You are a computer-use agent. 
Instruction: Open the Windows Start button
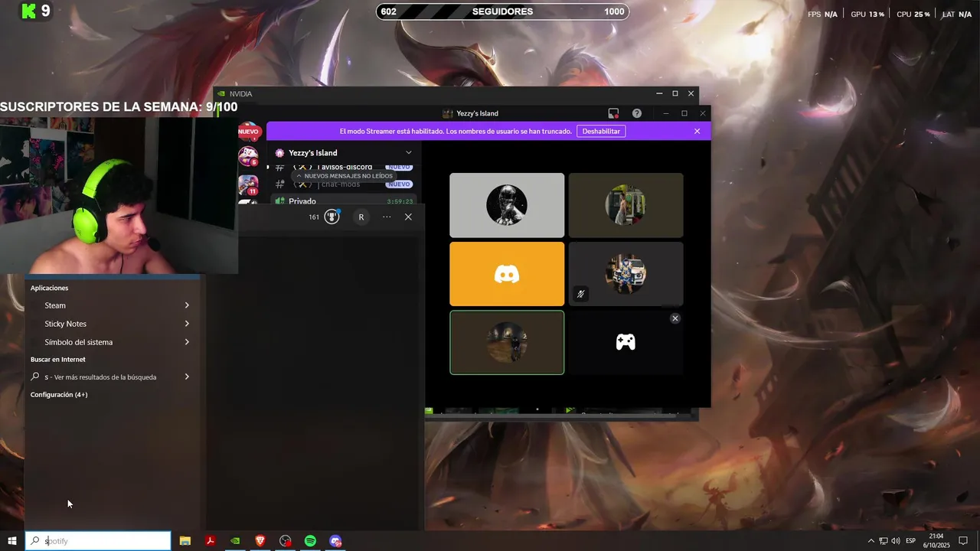(12, 541)
